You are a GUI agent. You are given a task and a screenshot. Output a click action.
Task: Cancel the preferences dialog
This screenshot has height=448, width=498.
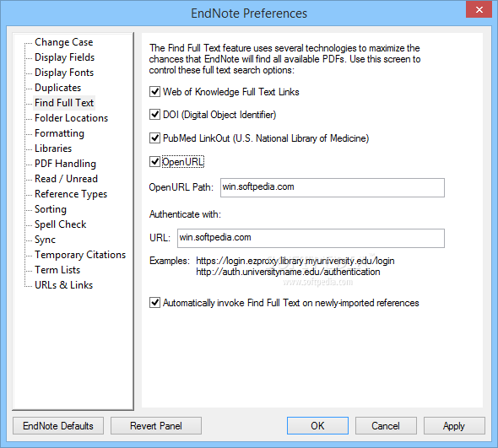point(386,426)
